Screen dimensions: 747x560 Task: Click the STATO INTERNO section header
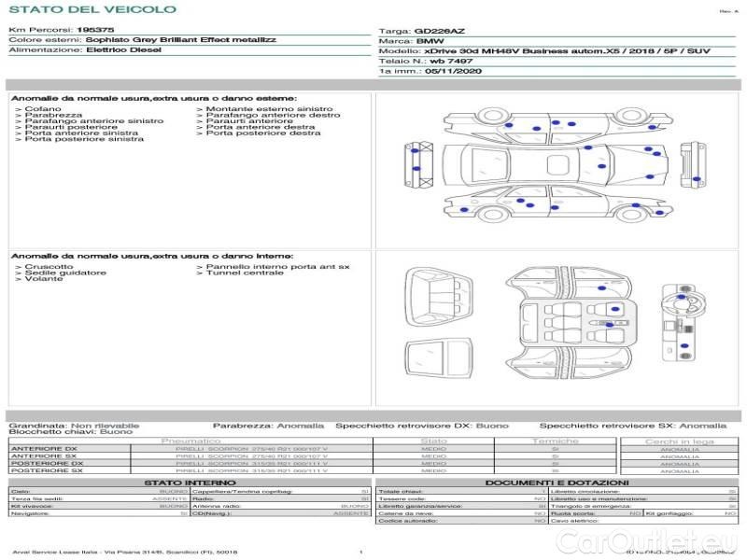tap(190, 482)
